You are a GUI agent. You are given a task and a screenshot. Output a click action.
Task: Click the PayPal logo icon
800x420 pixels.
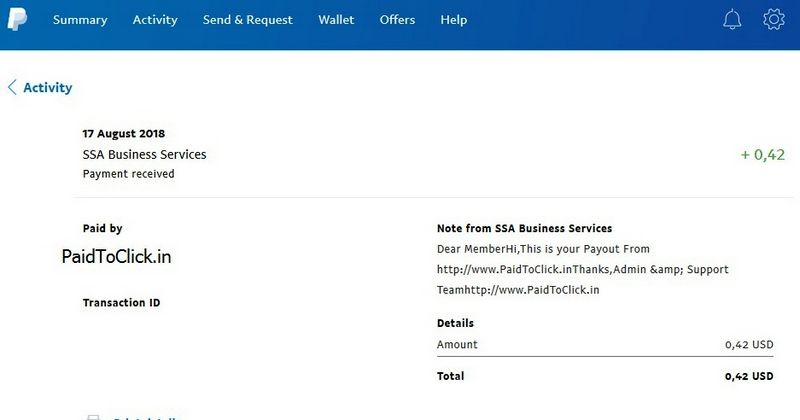[x=17, y=19]
